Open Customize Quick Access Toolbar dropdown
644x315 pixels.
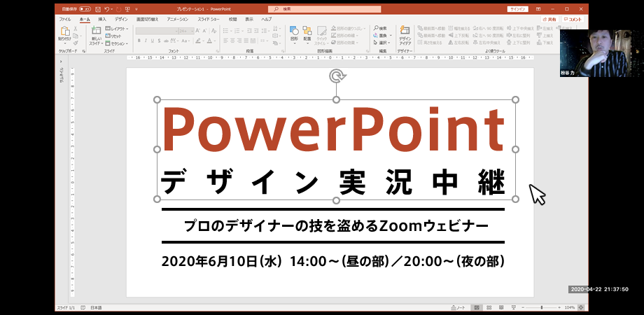[x=136, y=8]
